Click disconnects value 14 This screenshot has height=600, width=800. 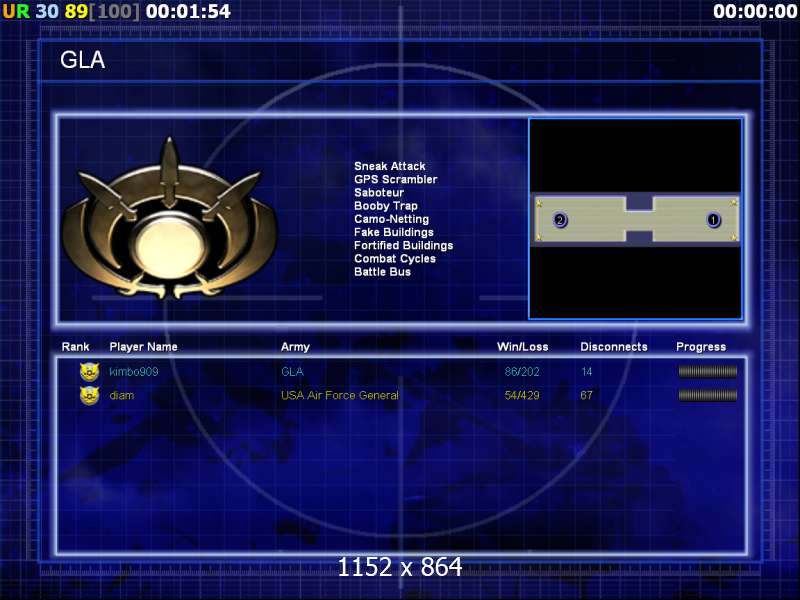pos(587,371)
